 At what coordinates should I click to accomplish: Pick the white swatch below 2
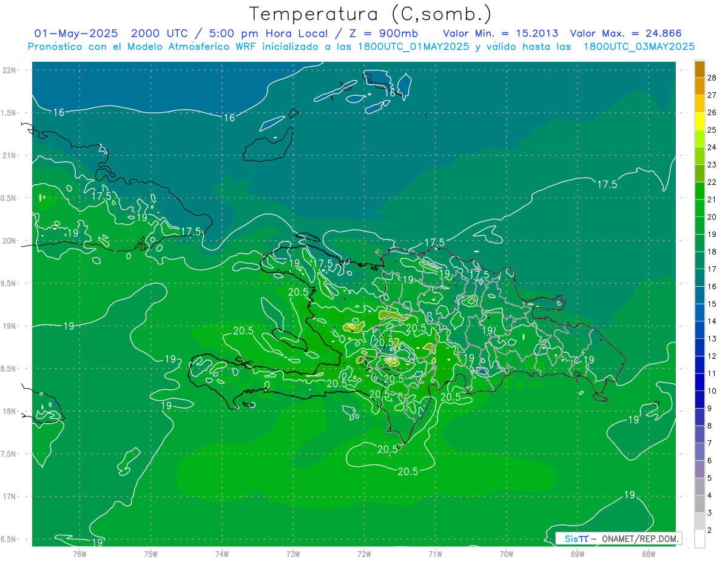click(x=699, y=538)
